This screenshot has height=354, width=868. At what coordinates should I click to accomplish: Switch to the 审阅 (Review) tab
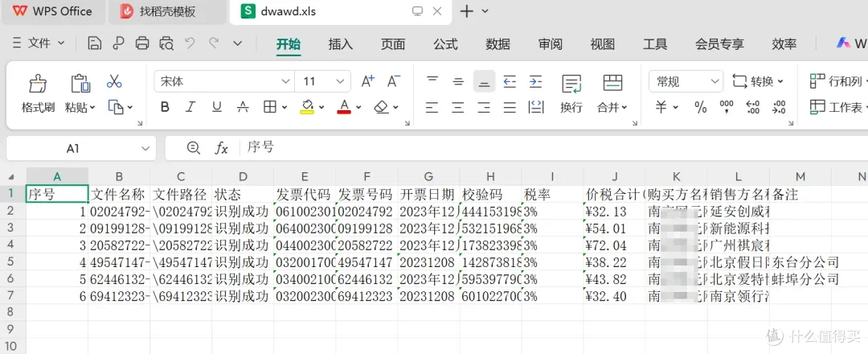point(551,43)
